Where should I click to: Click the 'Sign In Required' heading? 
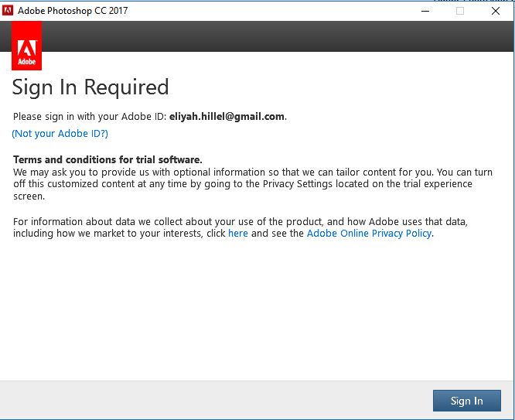pos(90,87)
